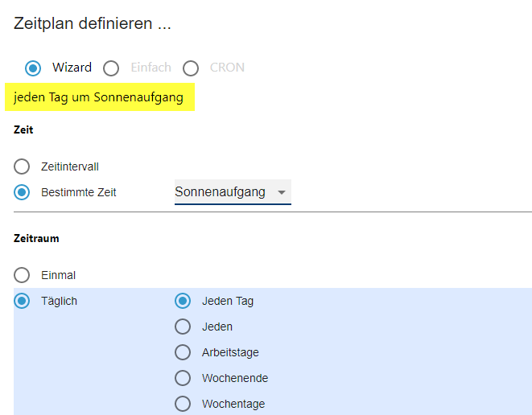
Task: Pick the Jeden radio option
Action: tap(183, 327)
